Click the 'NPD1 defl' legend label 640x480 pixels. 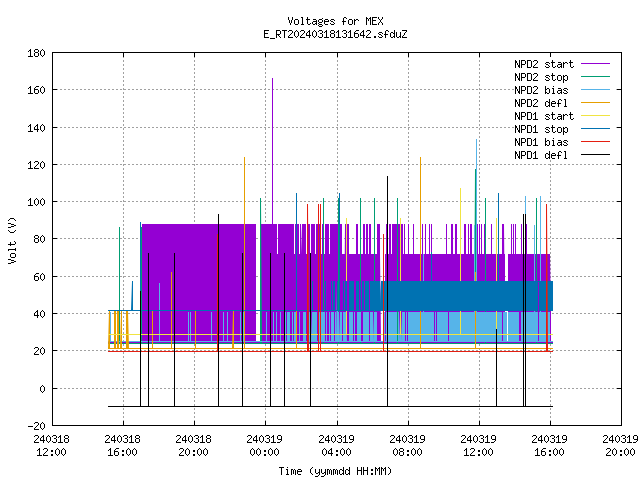coord(541,156)
